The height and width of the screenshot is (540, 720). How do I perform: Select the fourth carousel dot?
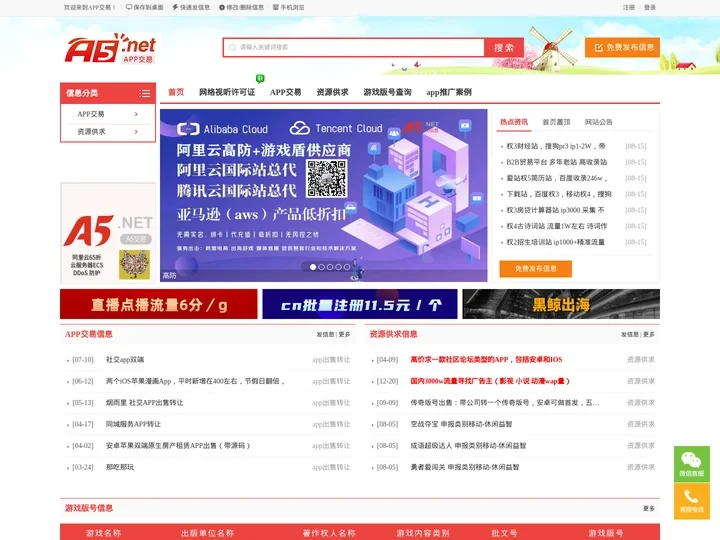click(x=338, y=267)
